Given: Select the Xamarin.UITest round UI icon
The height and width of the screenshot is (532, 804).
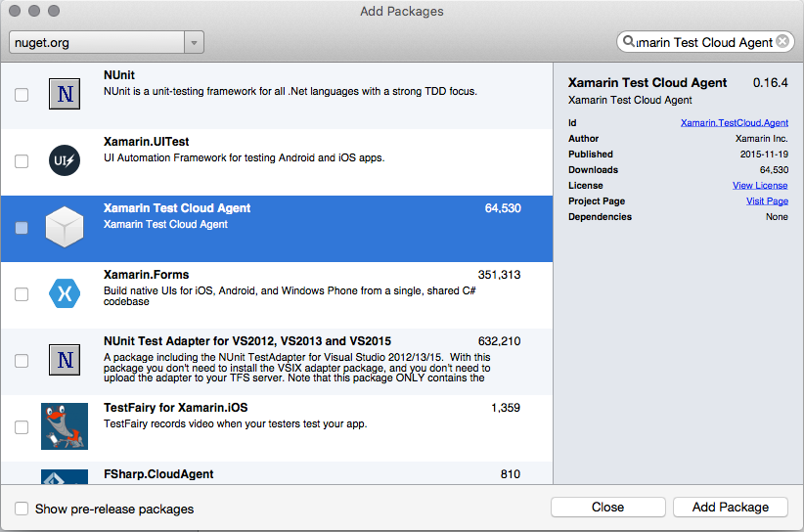Looking at the screenshot, I should (65, 160).
